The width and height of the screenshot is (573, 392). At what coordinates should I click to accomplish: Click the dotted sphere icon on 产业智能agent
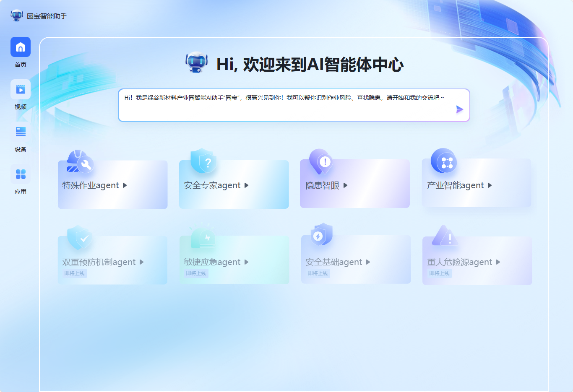pyautogui.click(x=444, y=161)
